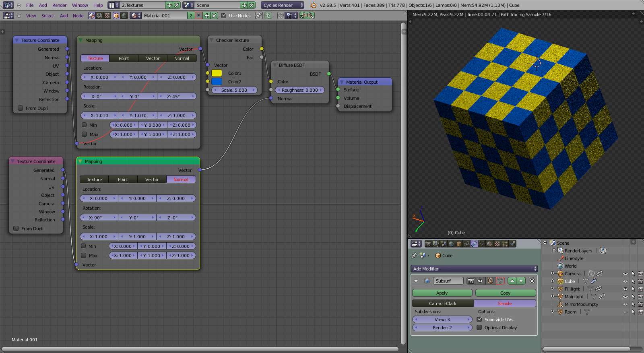Screen dimensions: 644x353
Task: Open the Render properties tab (camera icon)
Action: [x=428, y=244]
